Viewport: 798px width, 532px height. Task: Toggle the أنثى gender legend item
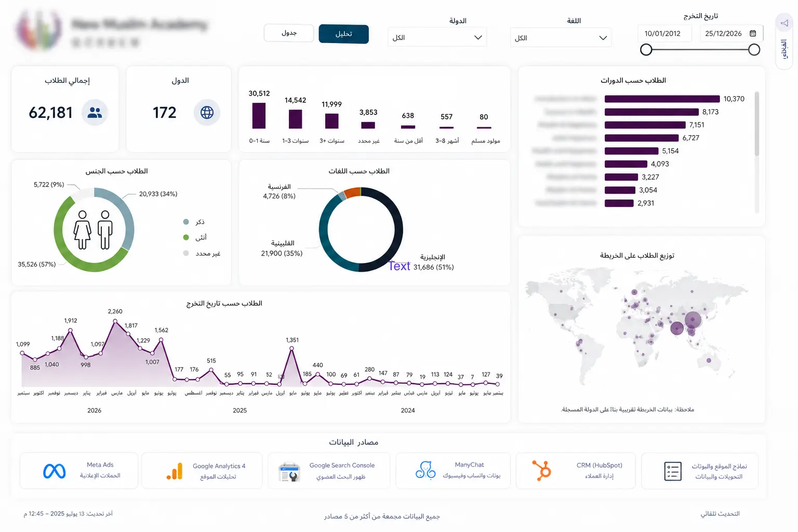(195, 237)
